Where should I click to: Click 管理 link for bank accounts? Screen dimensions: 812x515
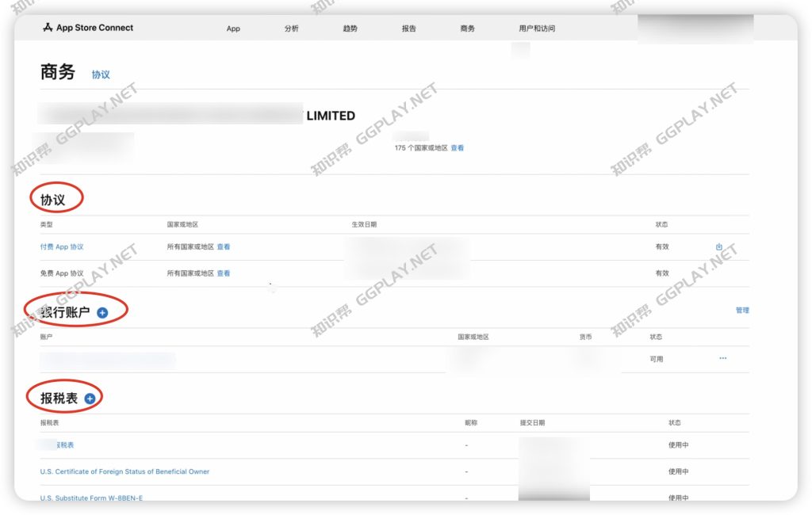(x=742, y=310)
